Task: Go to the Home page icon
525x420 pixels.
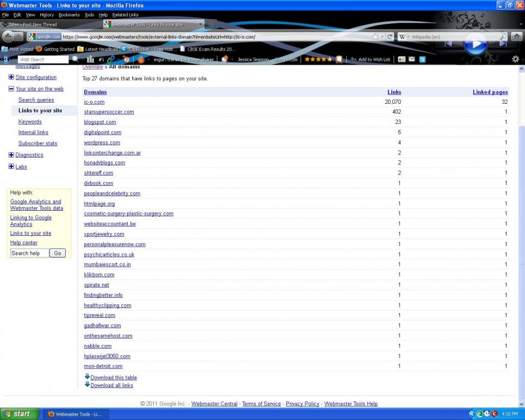Action: (517, 37)
